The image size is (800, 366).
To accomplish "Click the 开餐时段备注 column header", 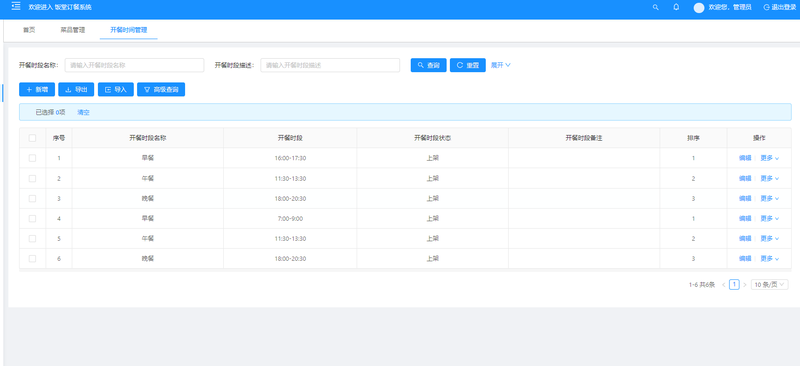I will (584, 138).
